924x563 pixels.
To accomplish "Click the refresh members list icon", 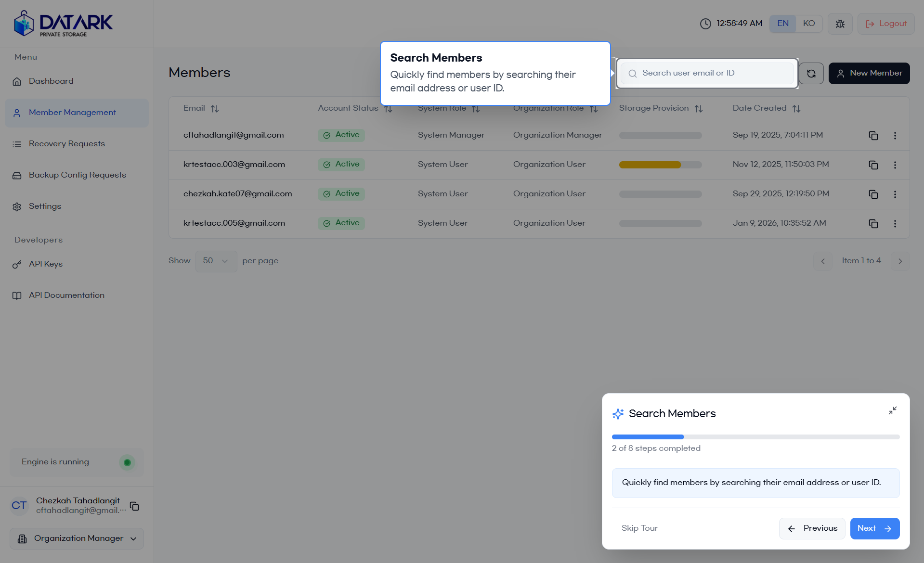I will pyautogui.click(x=811, y=74).
